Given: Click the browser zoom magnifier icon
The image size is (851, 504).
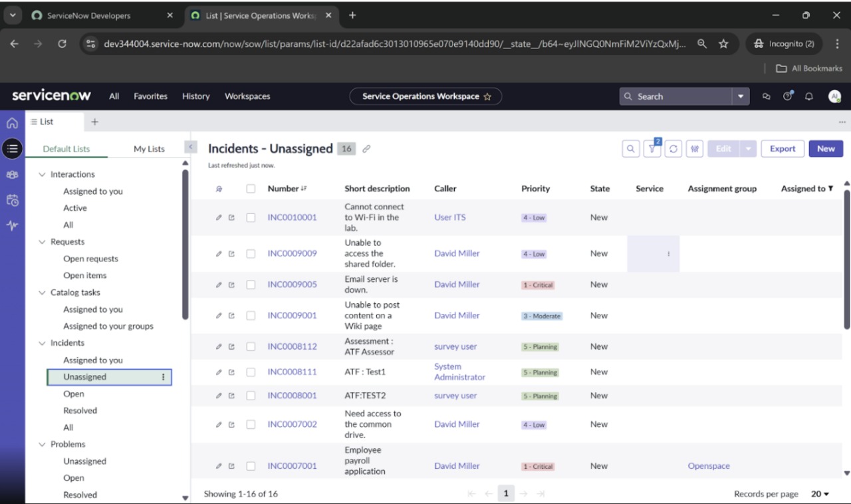Looking at the screenshot, I should tap(701, 44).
